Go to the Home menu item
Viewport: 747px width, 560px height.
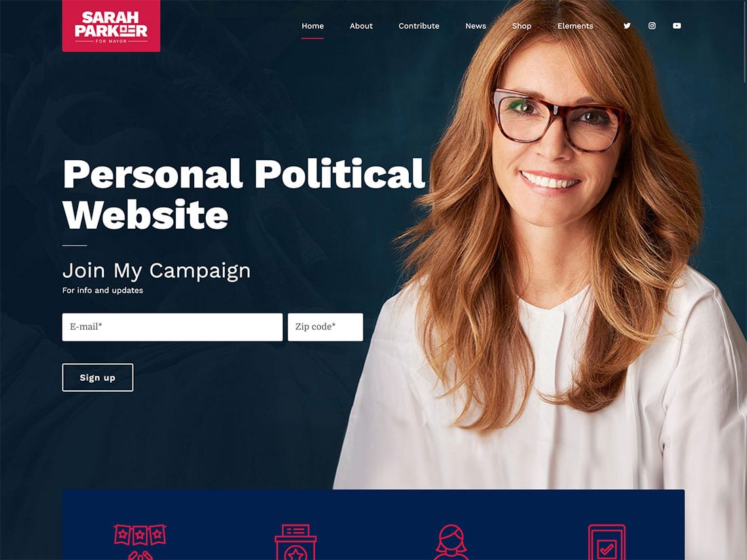click(x=312, y=26)
